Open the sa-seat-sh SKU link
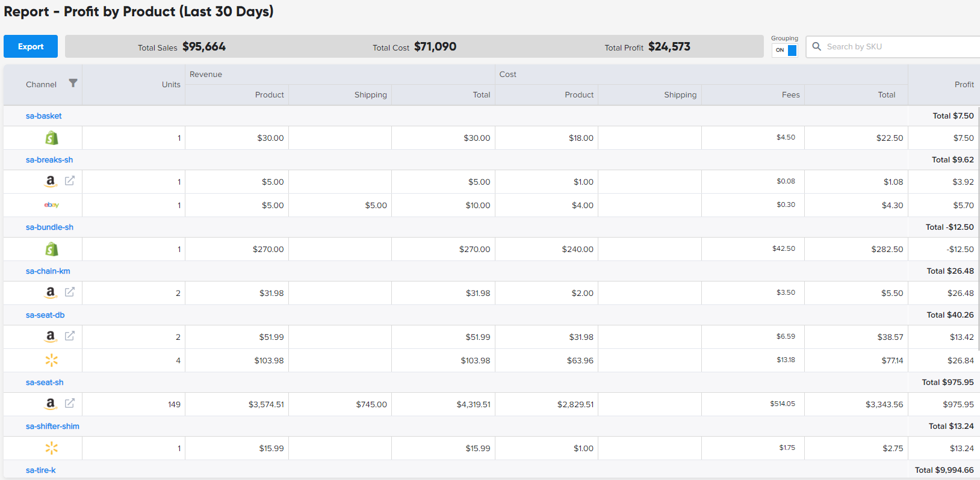This screenshot has height=480, width=980. (45, 383)
